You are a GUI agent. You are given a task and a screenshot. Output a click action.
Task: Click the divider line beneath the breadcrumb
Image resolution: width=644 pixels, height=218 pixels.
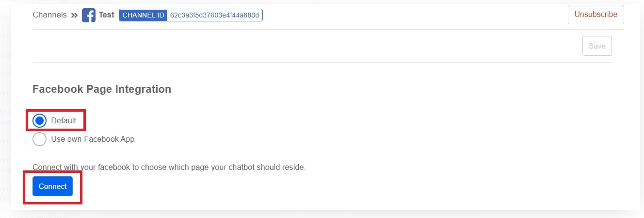tap(291, 29)
